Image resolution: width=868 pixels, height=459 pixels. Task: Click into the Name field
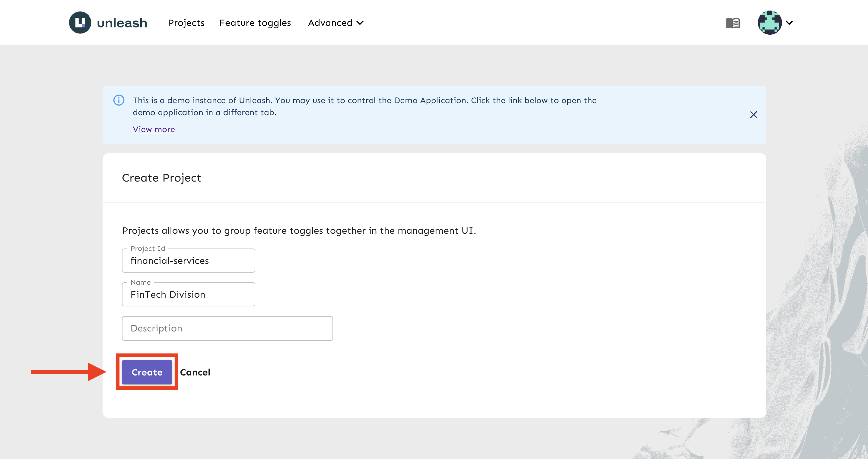[x=188, y=294]
